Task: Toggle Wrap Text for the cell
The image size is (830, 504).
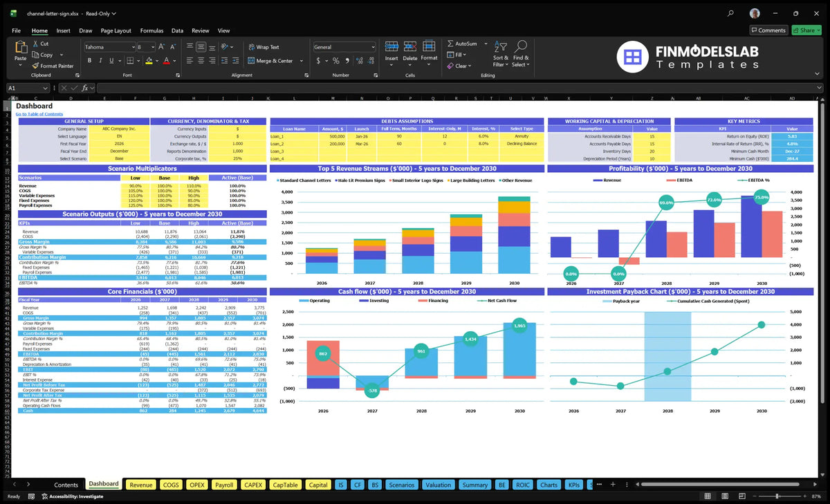Action: point(263,47)
